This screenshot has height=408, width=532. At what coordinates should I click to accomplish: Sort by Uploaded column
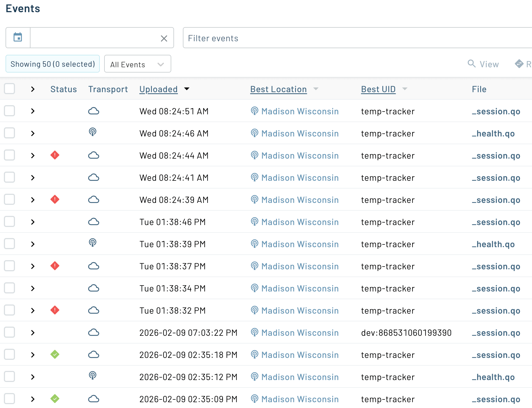[x=158, y=89]
